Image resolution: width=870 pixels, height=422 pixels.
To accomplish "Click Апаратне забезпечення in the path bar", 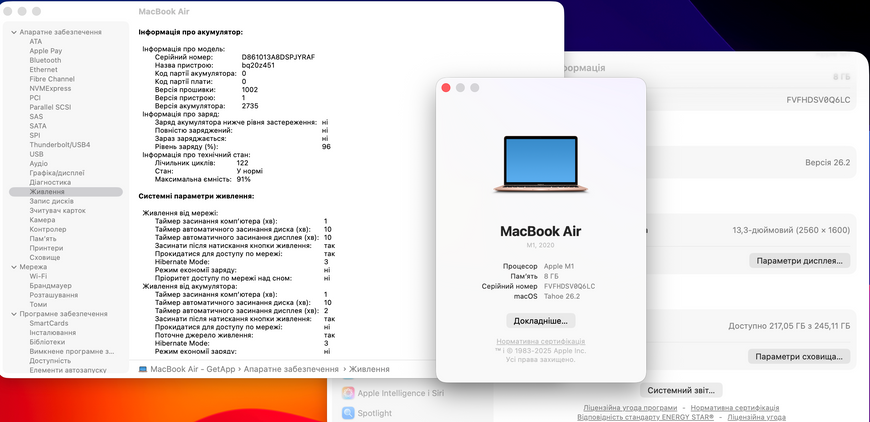I will (x=291, y=369).
